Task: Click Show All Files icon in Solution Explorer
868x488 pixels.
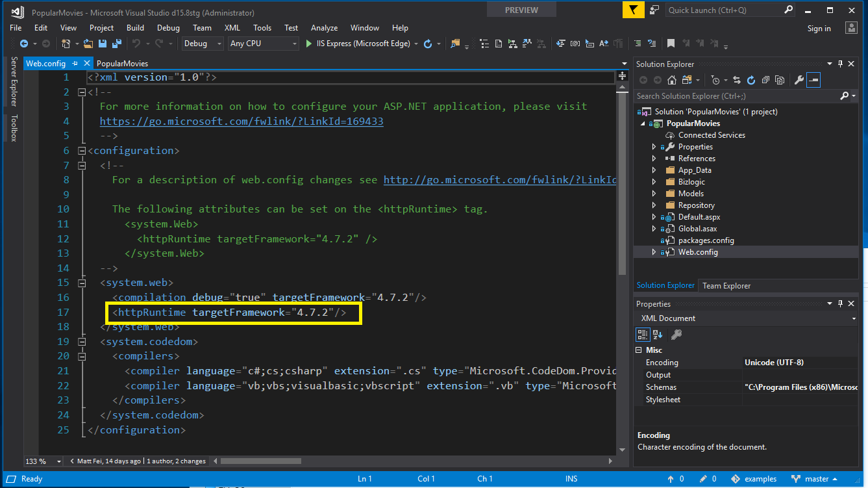Action: point(780,80)
